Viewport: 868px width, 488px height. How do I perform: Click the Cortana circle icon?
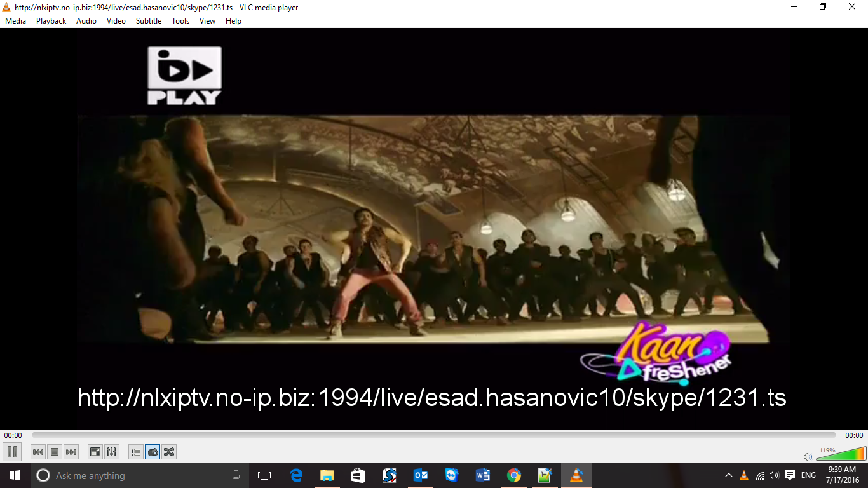[43, 475]
